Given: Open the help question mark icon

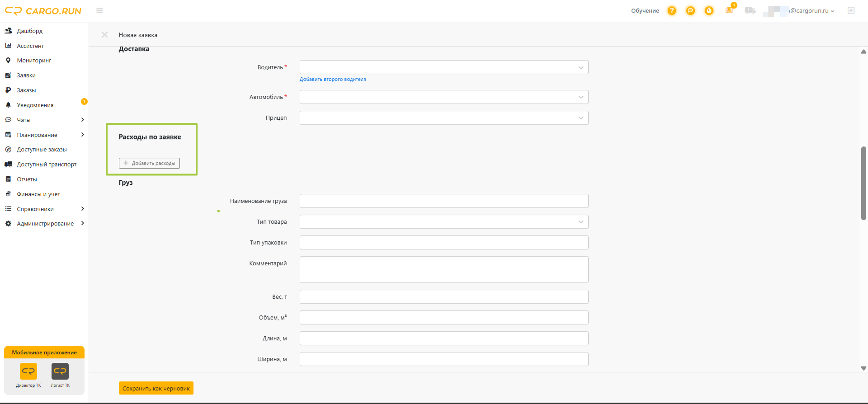Looking at the screenshot, I should [672, 10].
